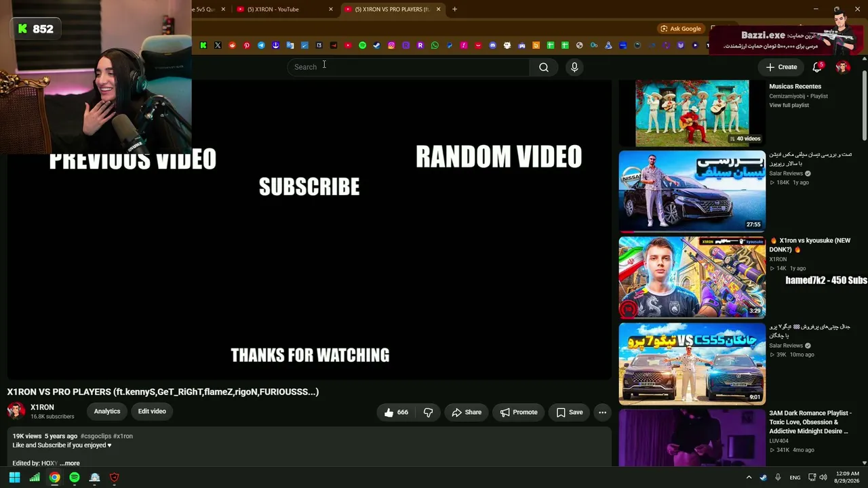Click the Ask Google button
This screenshot has width=868, height=488.
click(681, 28)
